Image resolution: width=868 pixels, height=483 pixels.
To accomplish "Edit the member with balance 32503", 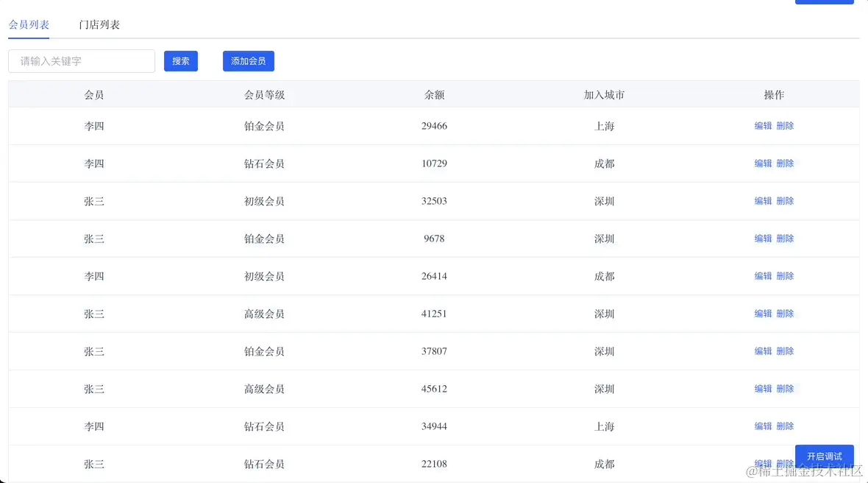I will [x=763, y=201].
